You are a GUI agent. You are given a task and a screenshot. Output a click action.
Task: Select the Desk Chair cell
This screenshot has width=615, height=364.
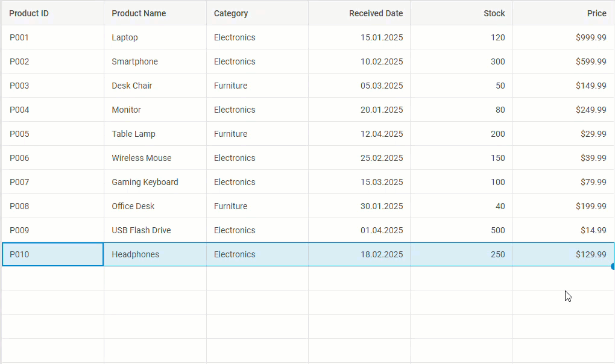[x=156, y=86]
